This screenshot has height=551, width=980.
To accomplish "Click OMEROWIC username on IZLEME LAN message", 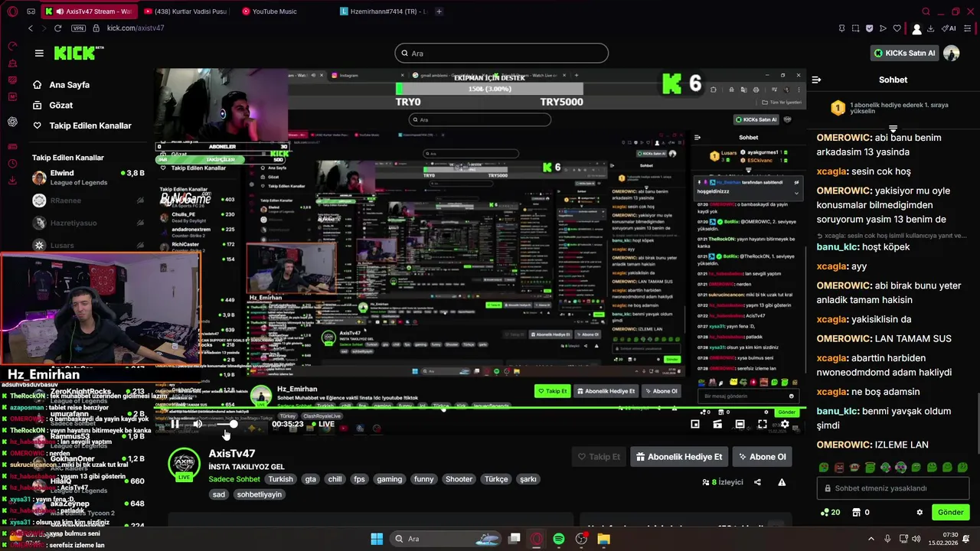I will [844, 445].
